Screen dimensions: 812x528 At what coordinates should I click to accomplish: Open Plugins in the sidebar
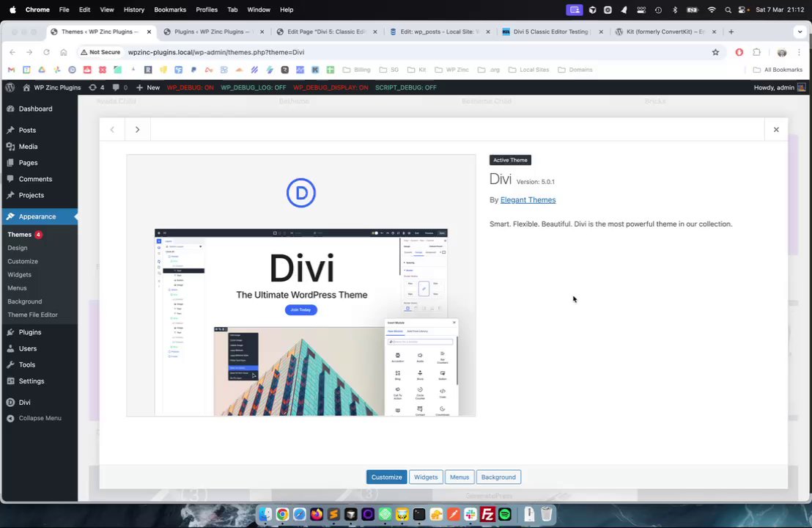[39, 332]
